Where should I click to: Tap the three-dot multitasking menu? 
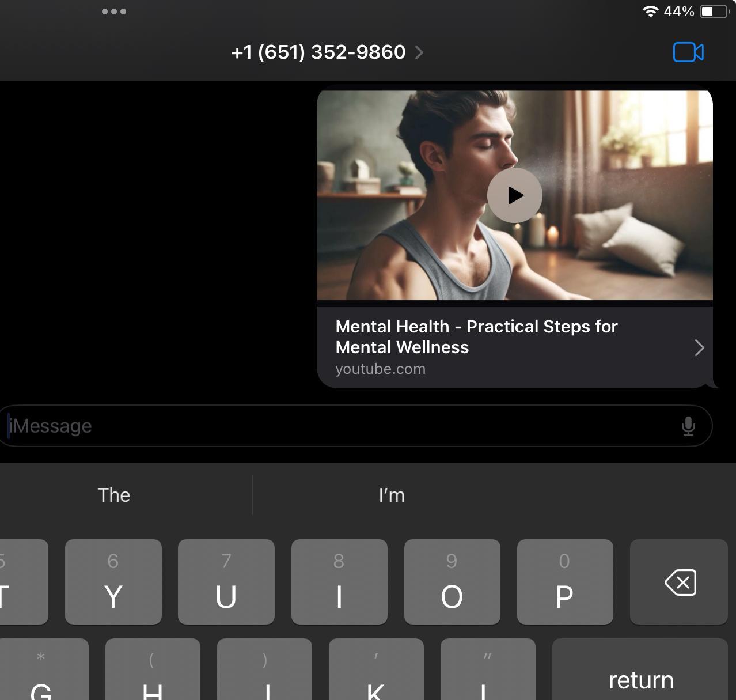[x=114, y=12]
